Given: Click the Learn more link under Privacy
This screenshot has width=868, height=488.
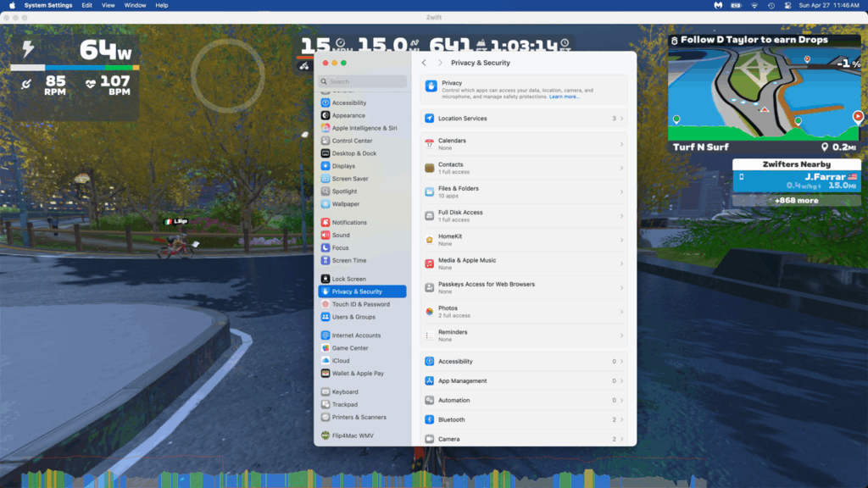Looking at the screenshot, I should coord(564,97).
